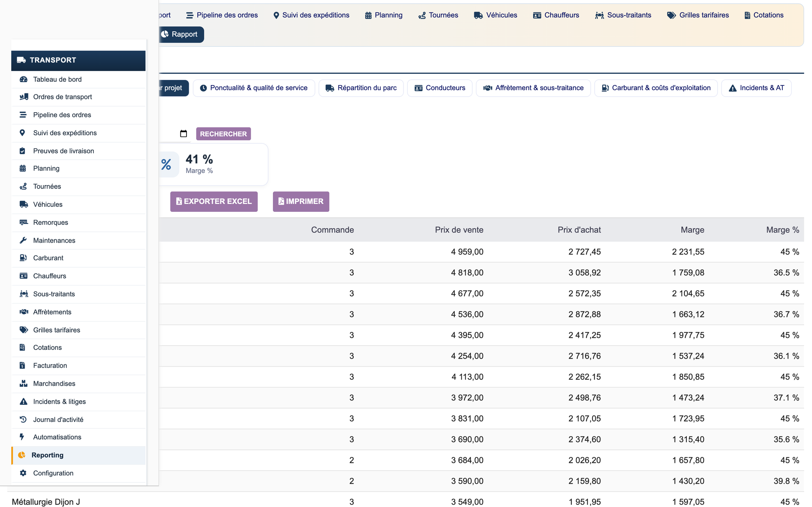Click the Affrètements handshake icon in sidebar
The width and height of the screenshot is (812, 507).
click(x=24, y=312)
